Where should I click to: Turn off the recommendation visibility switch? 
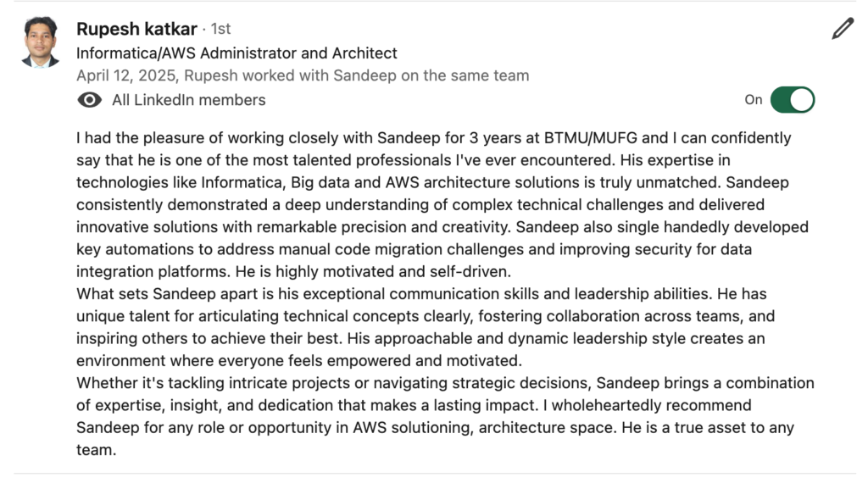(793, 100)
